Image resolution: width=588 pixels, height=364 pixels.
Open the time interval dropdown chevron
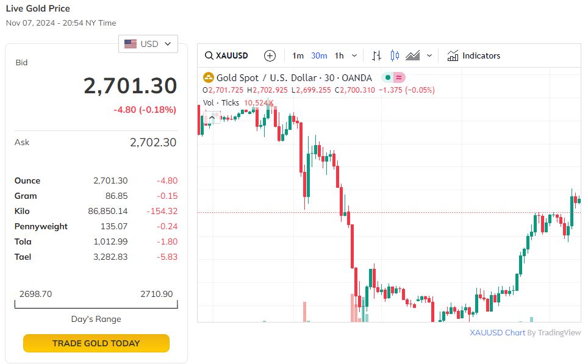tap(354, 55)
